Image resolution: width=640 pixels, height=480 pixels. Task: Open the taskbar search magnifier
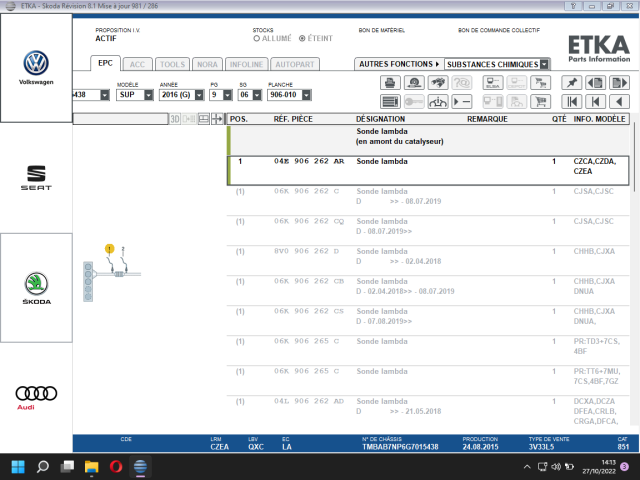(42, 466)
